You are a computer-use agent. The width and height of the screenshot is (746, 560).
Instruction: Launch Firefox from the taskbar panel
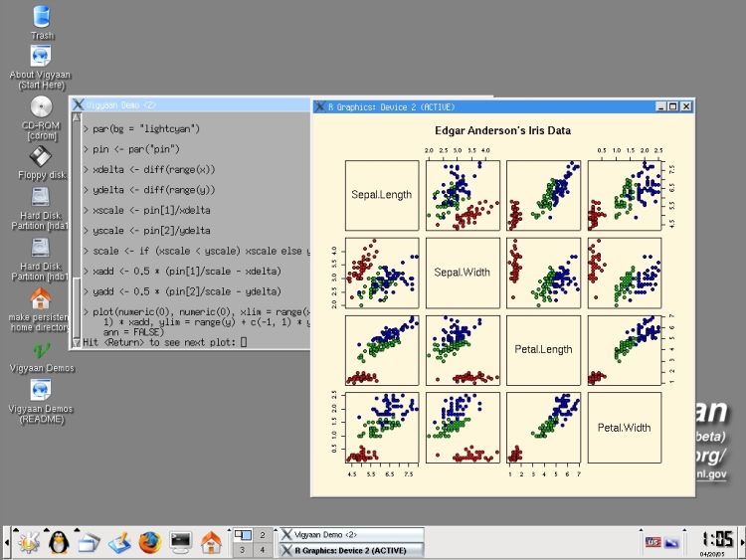click(x=149, y=542)
